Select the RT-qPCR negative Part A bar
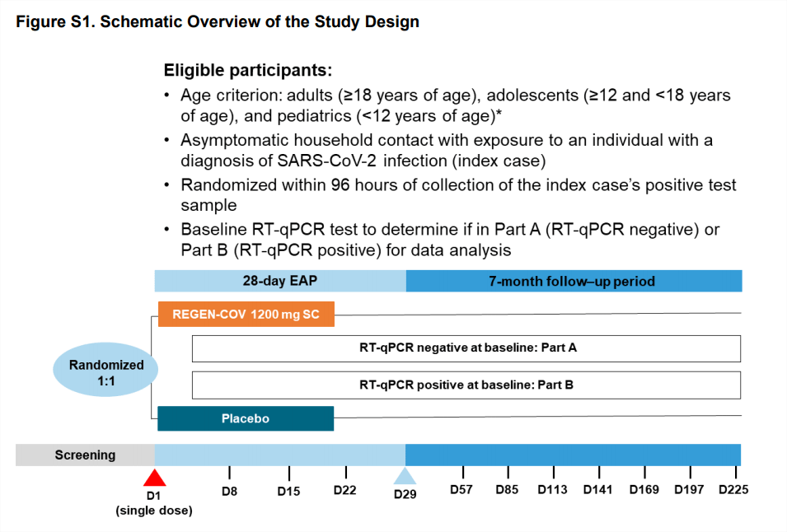 pos(466,348)
